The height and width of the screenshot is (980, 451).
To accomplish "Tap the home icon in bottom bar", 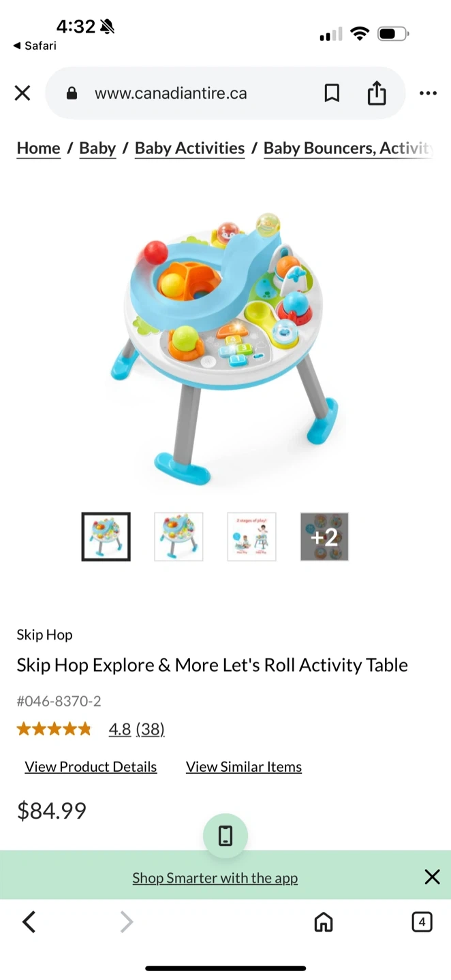I will 324,922.
